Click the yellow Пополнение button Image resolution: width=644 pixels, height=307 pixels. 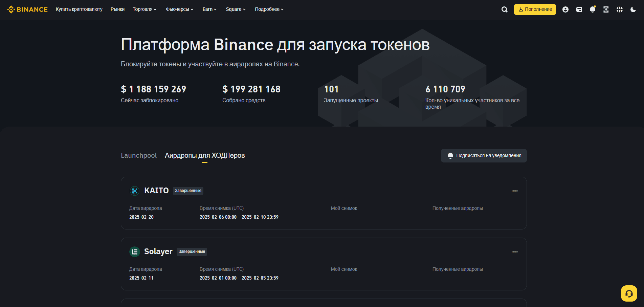coord(535,9)
